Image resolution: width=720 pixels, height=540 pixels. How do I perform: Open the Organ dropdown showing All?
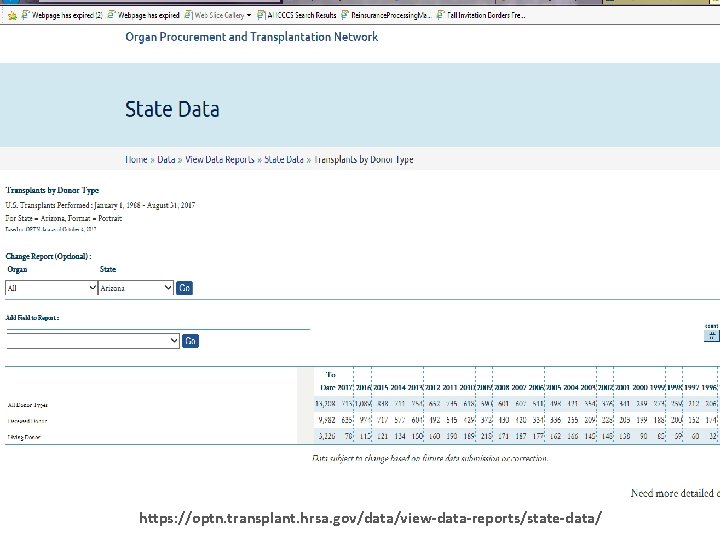pyautogui.click(x=51, y=288)
